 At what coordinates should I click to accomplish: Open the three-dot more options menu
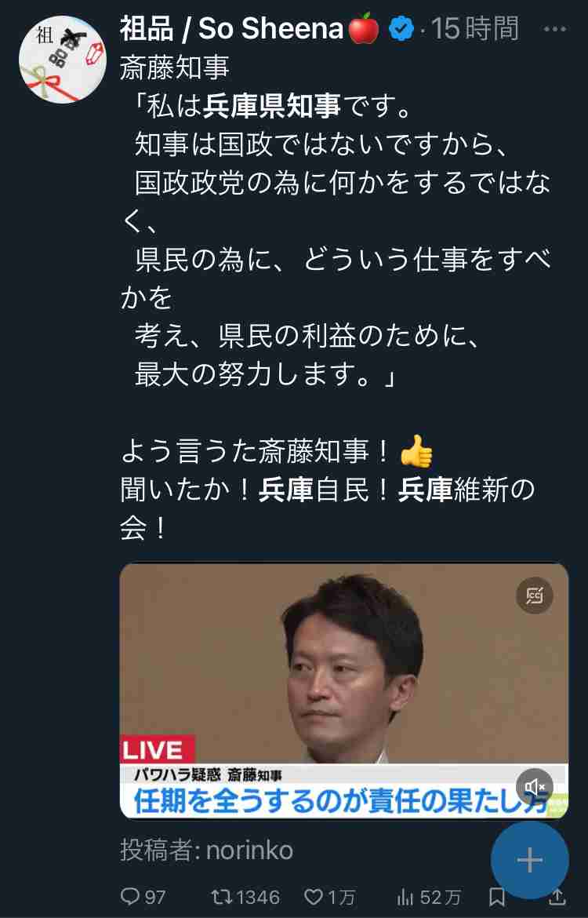pos(554,29)
